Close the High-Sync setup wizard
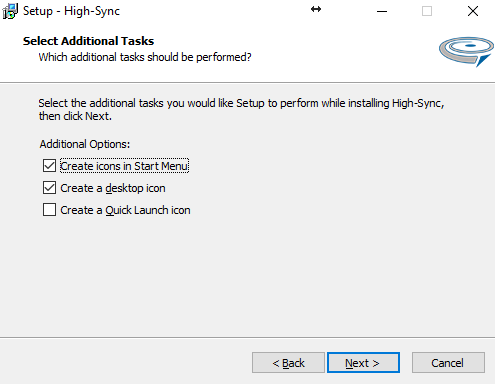Image resolution: width=495 pixels, height=384 pixels. 472,11
